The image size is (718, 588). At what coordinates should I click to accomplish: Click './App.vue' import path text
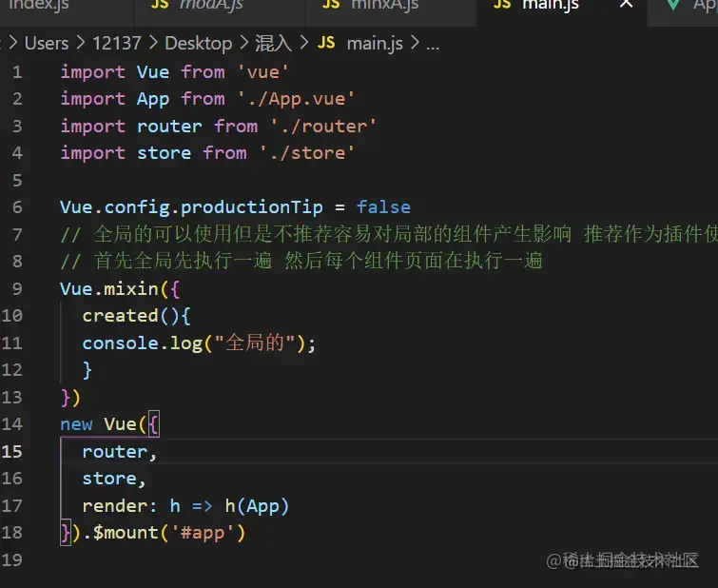296,100
